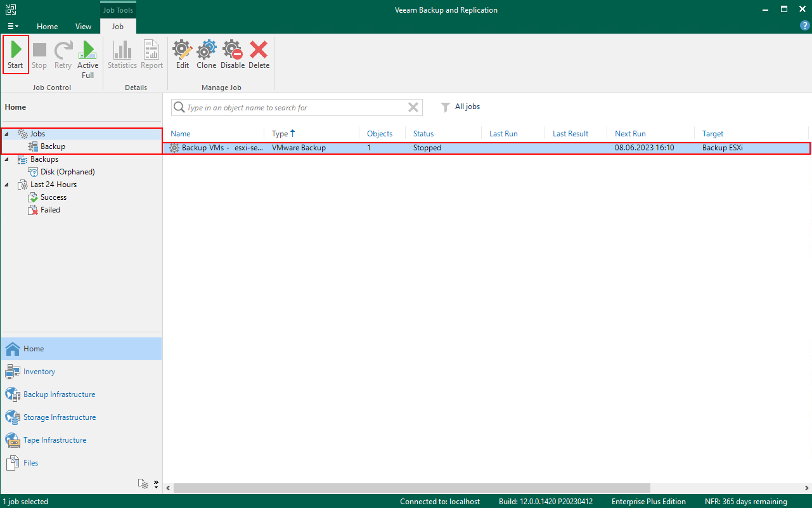Viewport: 812px width, 508px height.
Task: Switch to the Job ribbon tab
Action: click(x=118, y=27)
